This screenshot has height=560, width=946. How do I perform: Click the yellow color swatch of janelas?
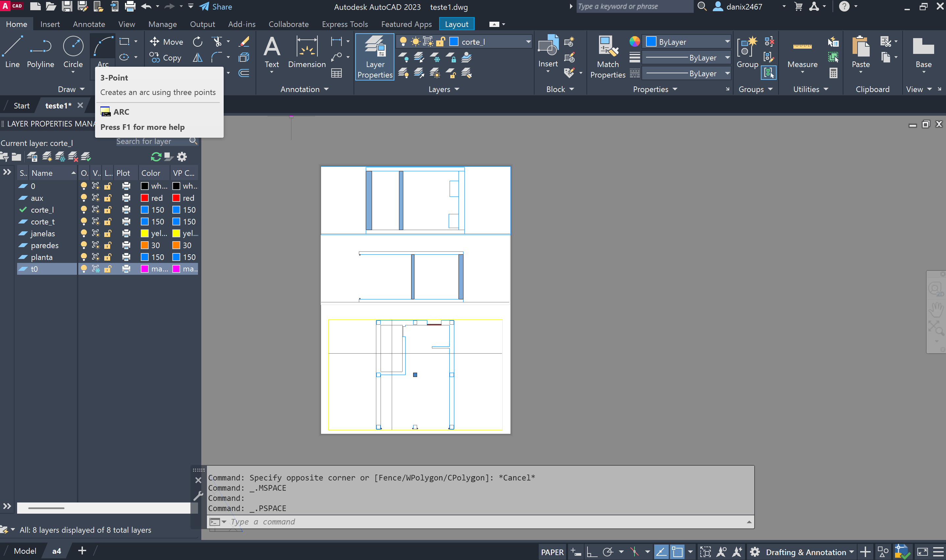click(x=145, y=233)
